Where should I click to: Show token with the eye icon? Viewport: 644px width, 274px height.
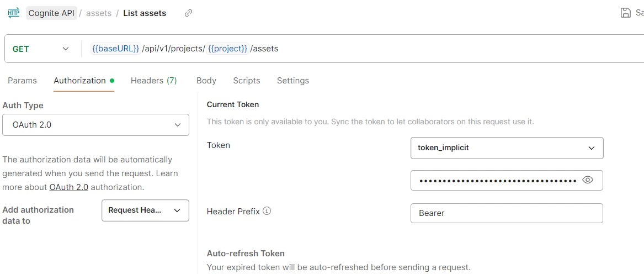[x=588, y=180]
